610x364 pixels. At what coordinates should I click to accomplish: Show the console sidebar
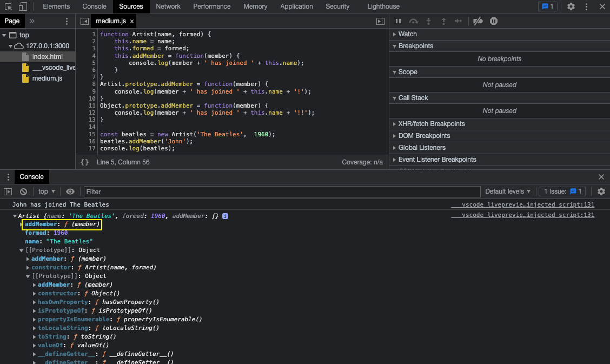tap(8, 191)
